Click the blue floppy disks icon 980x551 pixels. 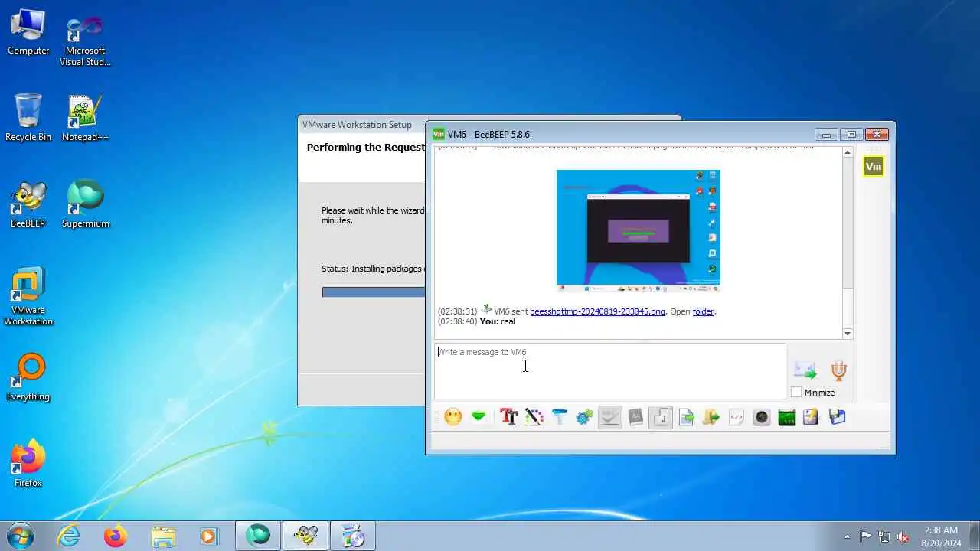pos(837,417)
